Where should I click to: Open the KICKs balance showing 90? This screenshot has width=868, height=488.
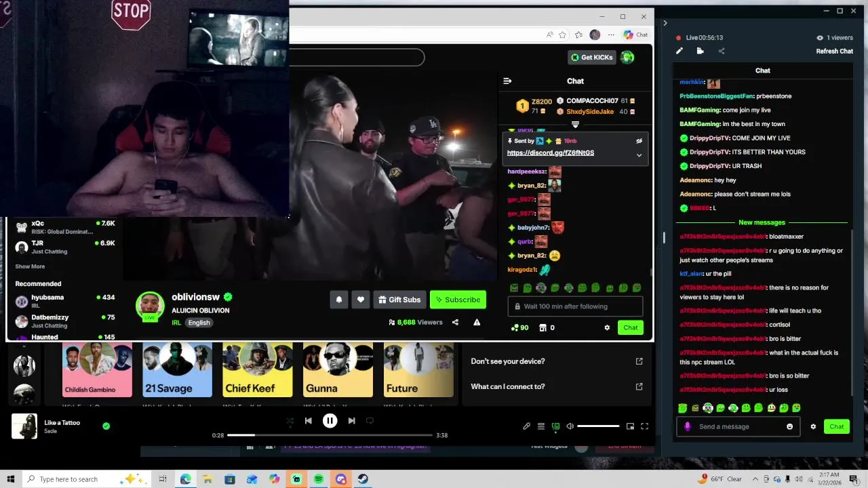pos(519,328)
